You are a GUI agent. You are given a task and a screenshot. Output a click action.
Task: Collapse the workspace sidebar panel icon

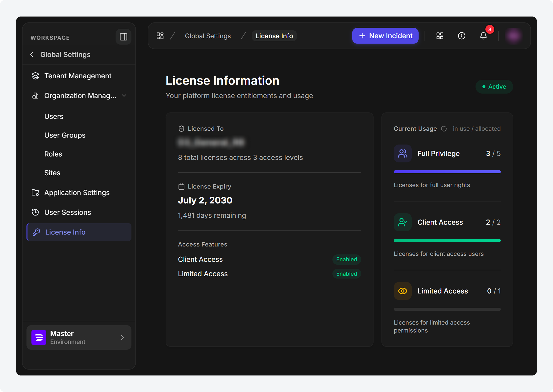pyautogui.click(x=123, y=37)
